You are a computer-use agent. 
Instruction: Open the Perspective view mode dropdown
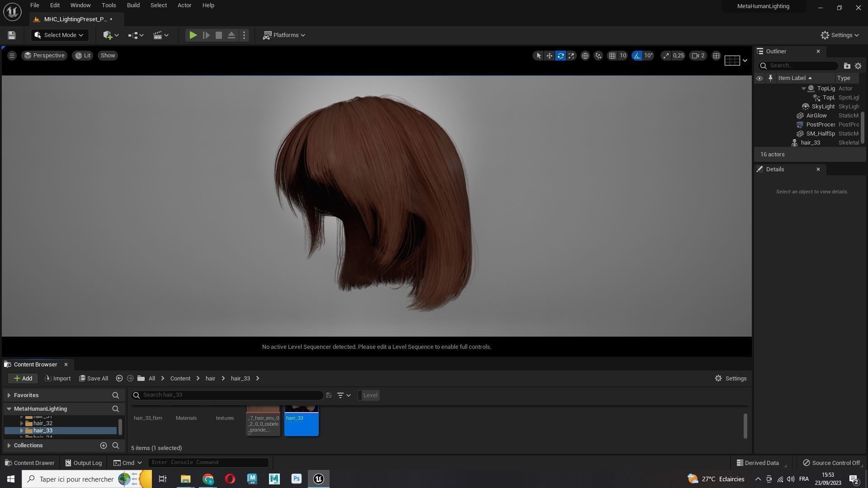point(44,56)
